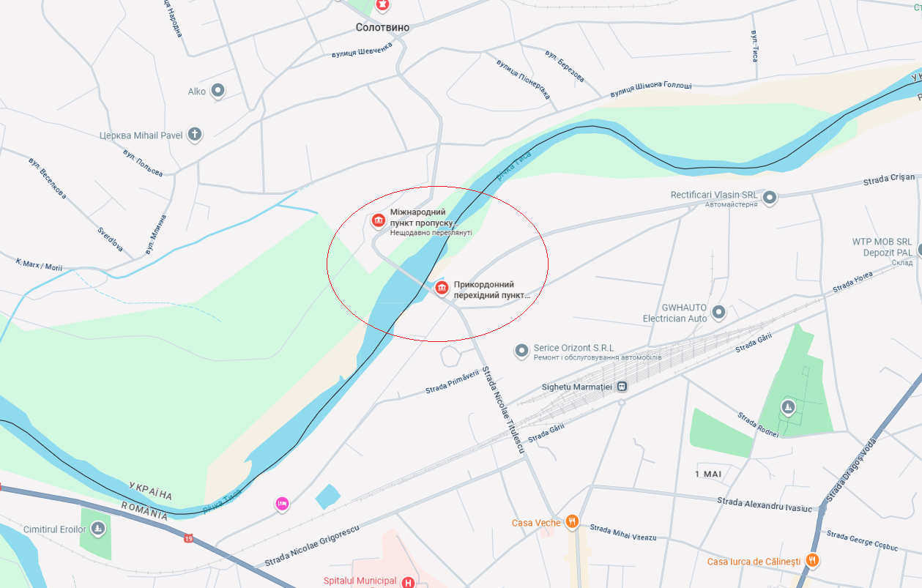Click the route 19 road shield
The image size is (922, 588).
(189, 539)
